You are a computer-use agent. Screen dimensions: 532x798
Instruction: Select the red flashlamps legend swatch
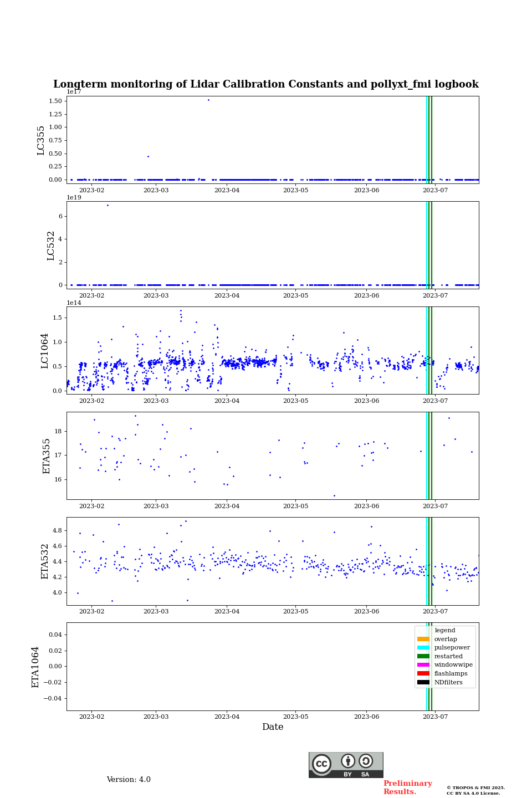[x=423, y=674]
